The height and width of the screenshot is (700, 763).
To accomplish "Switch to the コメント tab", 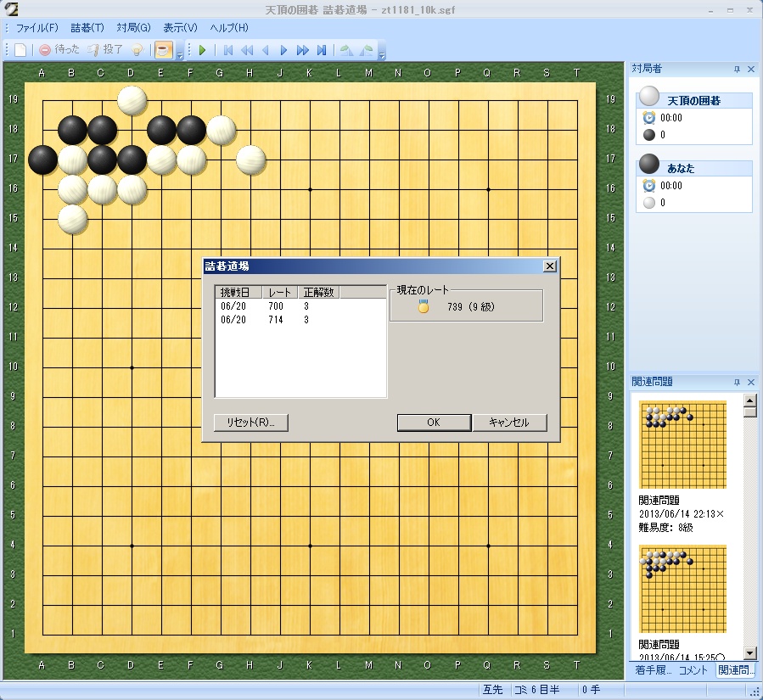I will 693,670.
